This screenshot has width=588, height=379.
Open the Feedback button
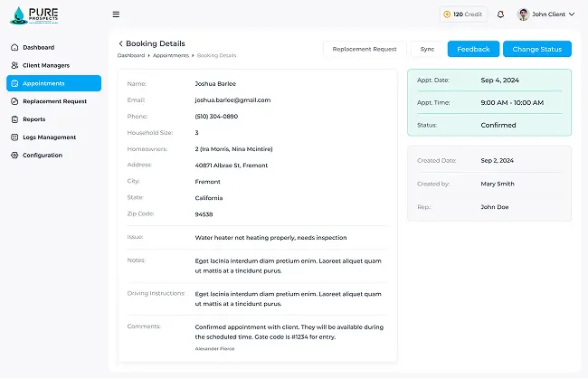click(473, 49)
